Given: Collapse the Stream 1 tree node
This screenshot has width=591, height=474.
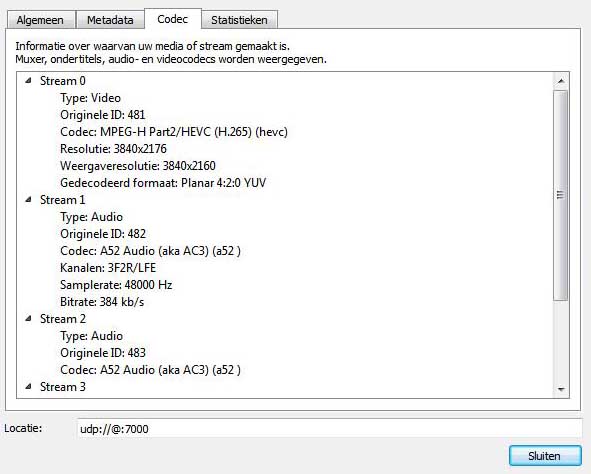Looking at the screenshot, I should coord(29,199).
